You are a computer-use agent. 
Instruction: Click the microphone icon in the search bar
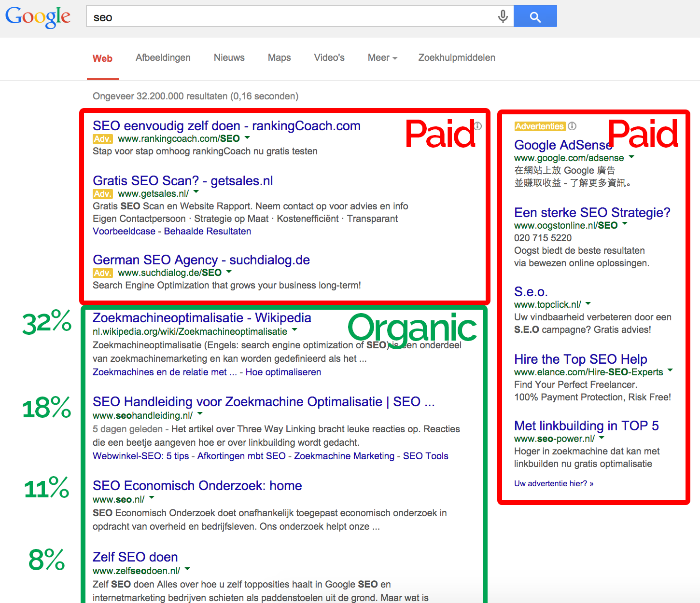pos(503,16)
